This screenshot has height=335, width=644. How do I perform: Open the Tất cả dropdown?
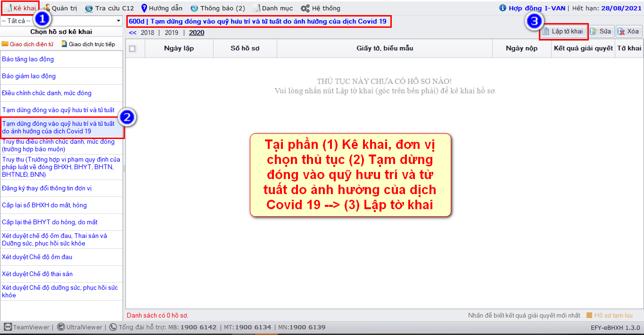tap(61, 21)
